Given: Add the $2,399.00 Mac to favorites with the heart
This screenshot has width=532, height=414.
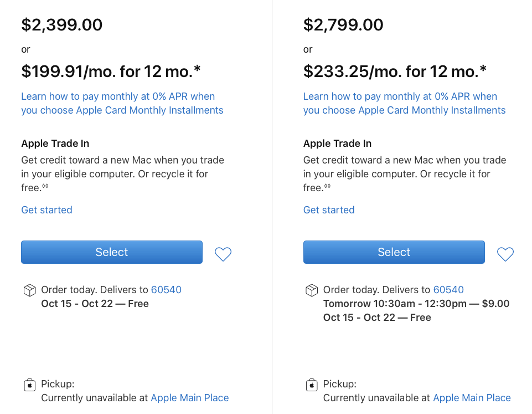Looking at the screenshot, I should click(223, 254).
